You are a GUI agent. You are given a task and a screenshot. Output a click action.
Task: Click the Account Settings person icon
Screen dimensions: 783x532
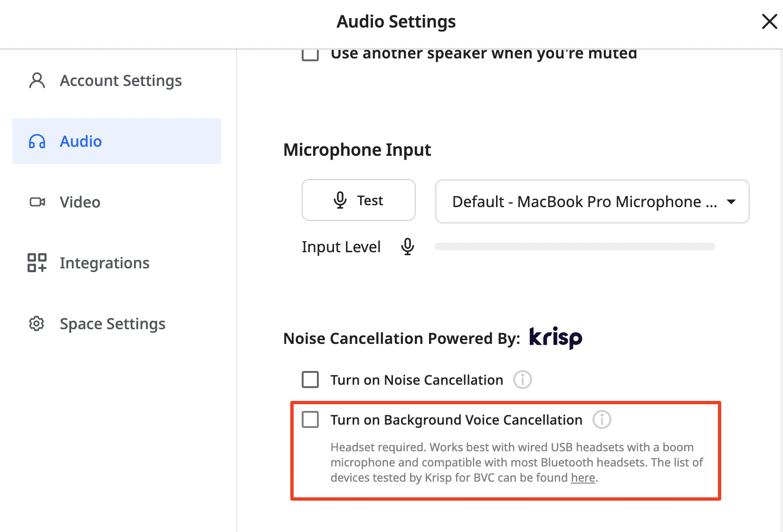37,81
